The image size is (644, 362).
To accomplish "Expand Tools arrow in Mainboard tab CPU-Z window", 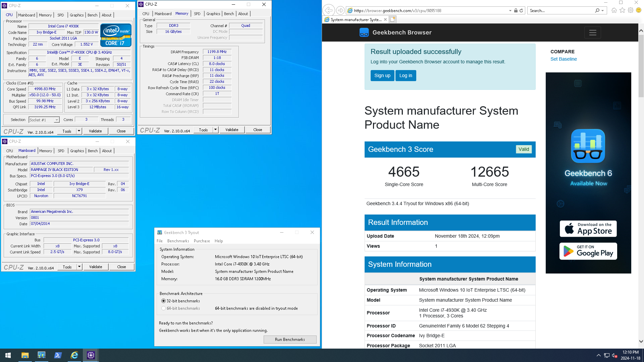I will [x=79, y=267].
